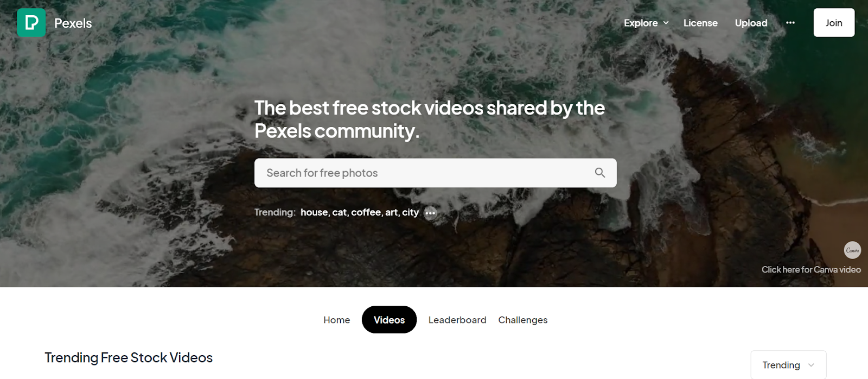Image resolution: width=868 pixels, height=379 pixels.
Task: Click the chevron inside the Trending sort box
Action: point(811,365)
